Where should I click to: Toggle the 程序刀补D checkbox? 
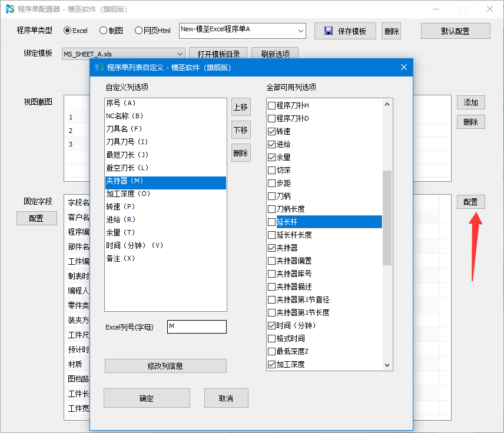point(271,118)
